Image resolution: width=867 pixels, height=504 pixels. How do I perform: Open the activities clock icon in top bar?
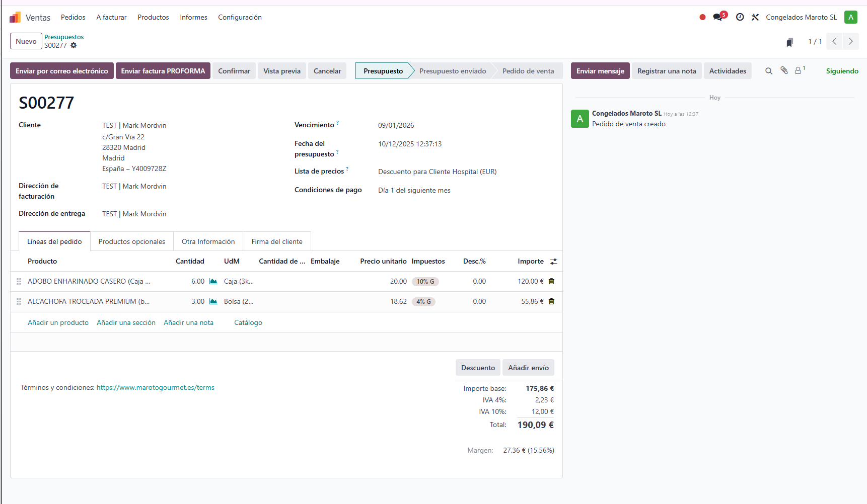coord(740,18)
